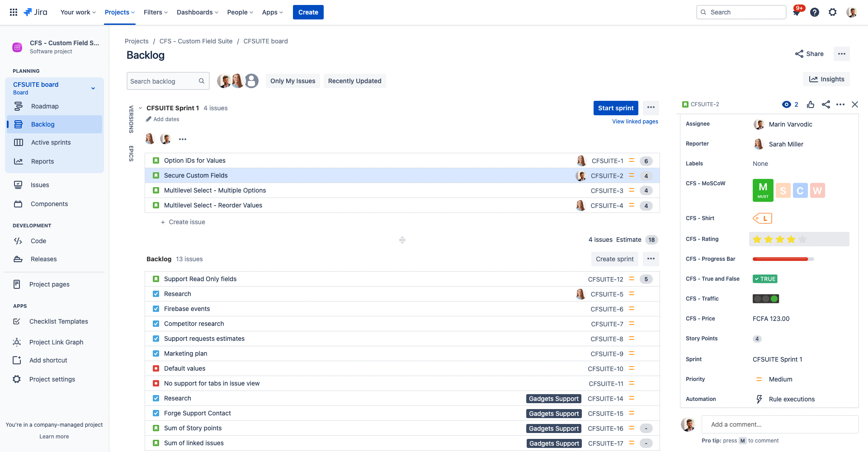Image resolution: width=868 pixels, height=452 pixels.
Task: Enable the Recently Updated filter
Action: 354,81
